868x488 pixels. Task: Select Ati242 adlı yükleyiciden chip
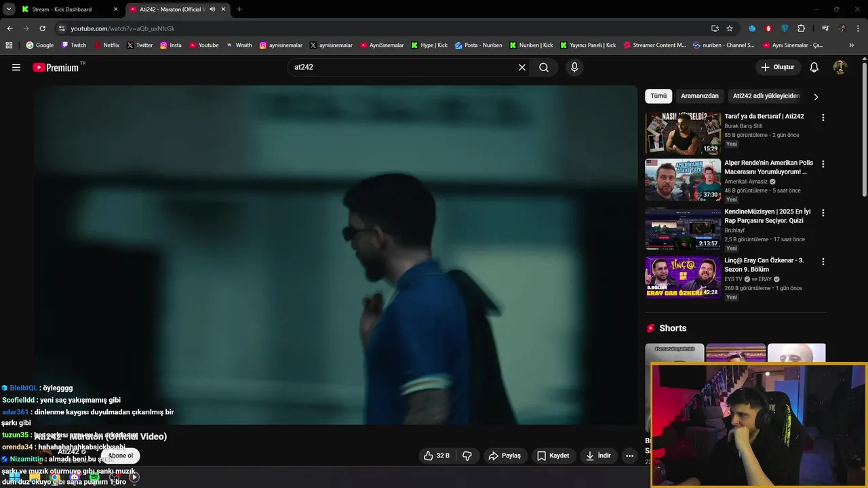(x=766, y=96)
